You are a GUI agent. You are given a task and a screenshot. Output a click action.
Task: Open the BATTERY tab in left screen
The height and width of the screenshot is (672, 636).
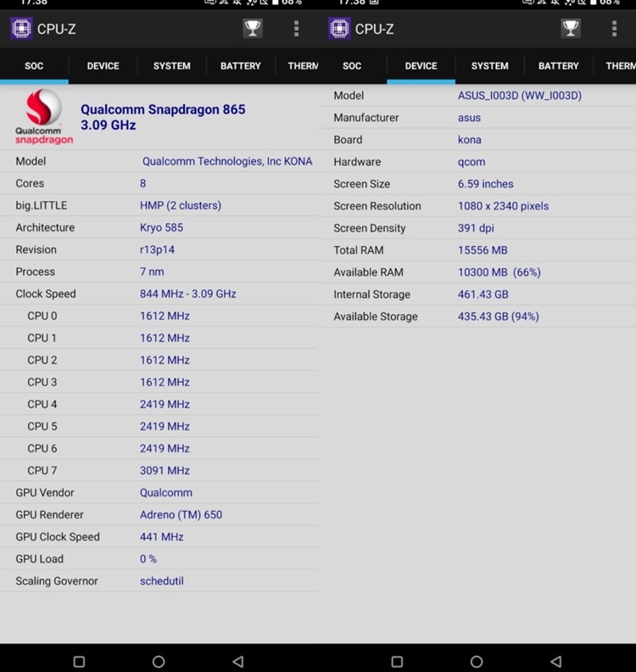click(241, 66)
